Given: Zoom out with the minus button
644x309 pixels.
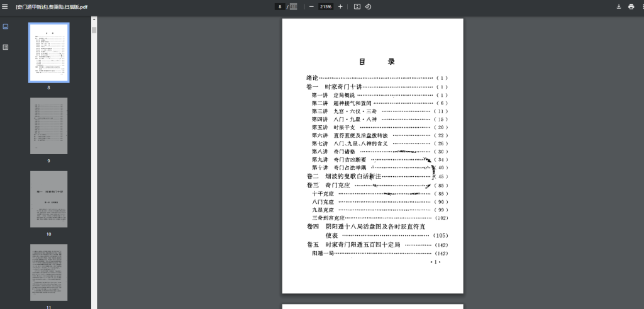Looking at the screenshot, I should tap(311, 6).
